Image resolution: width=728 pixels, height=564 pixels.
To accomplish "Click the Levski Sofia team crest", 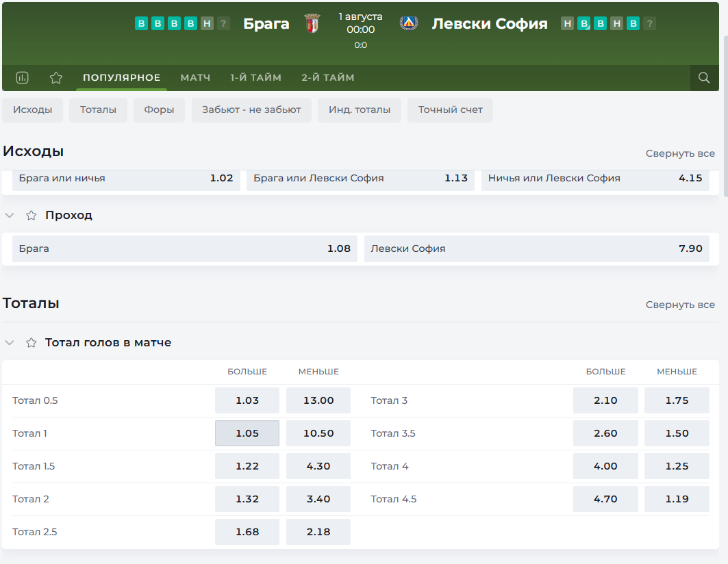I will [x=409, y=23].
